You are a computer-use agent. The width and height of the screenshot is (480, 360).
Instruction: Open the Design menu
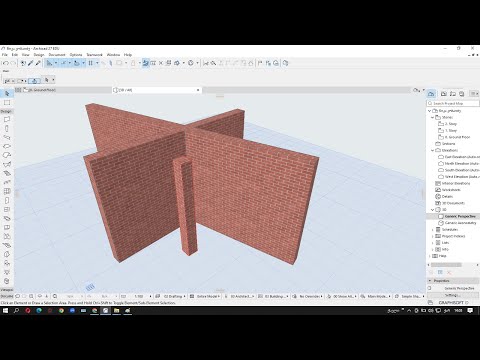[39, 55]
